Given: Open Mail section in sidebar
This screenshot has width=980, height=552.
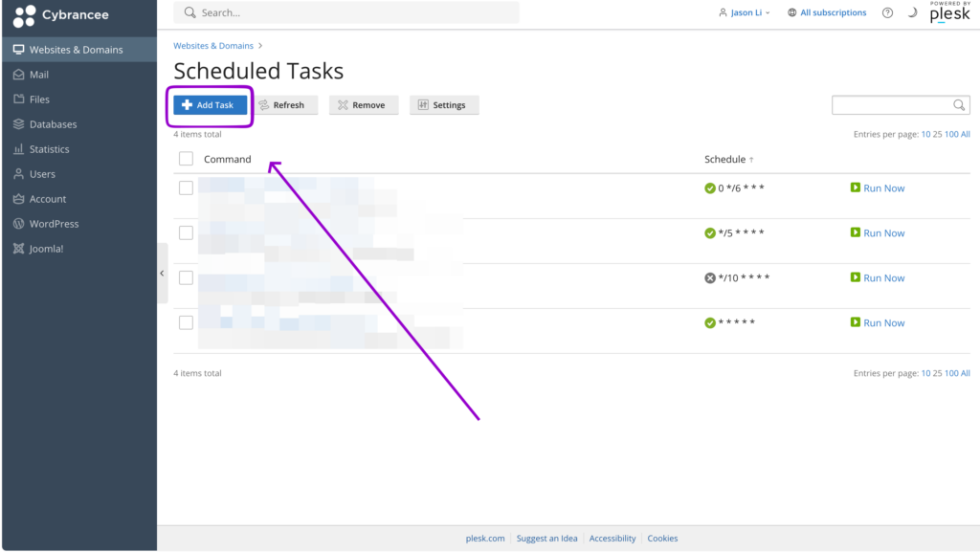Looking at the screenshot, I should coord(79,75).
